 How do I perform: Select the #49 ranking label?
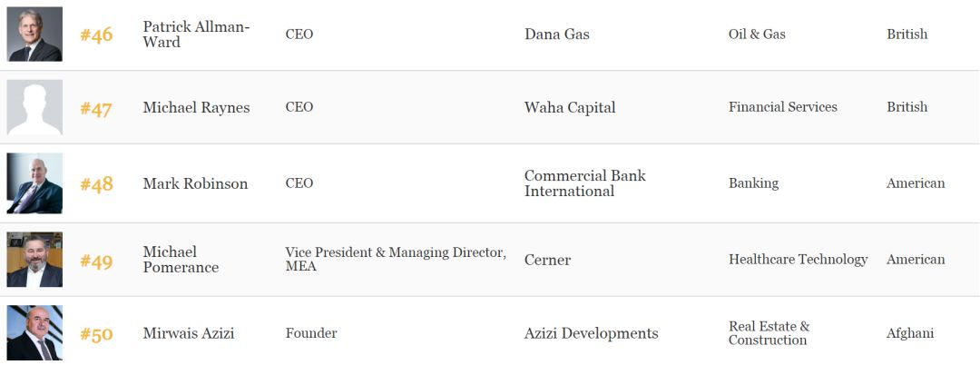coord(96,261)
